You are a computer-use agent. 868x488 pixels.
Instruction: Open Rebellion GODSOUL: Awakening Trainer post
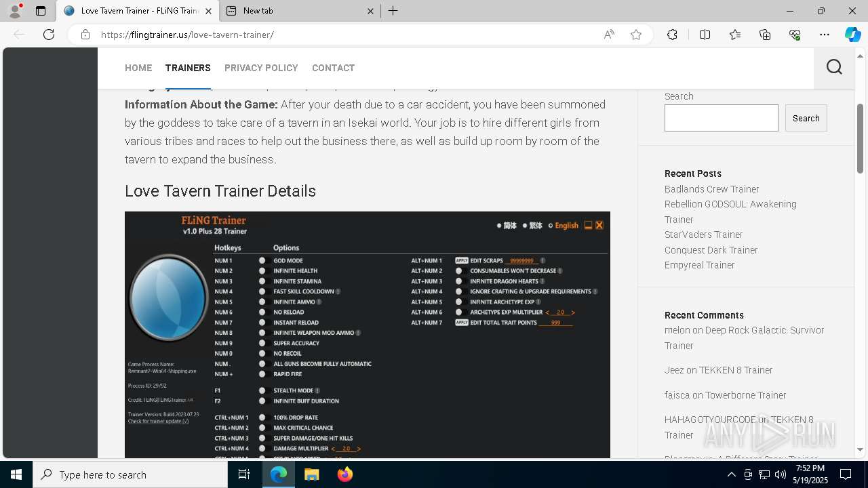[x=730, y=211]
